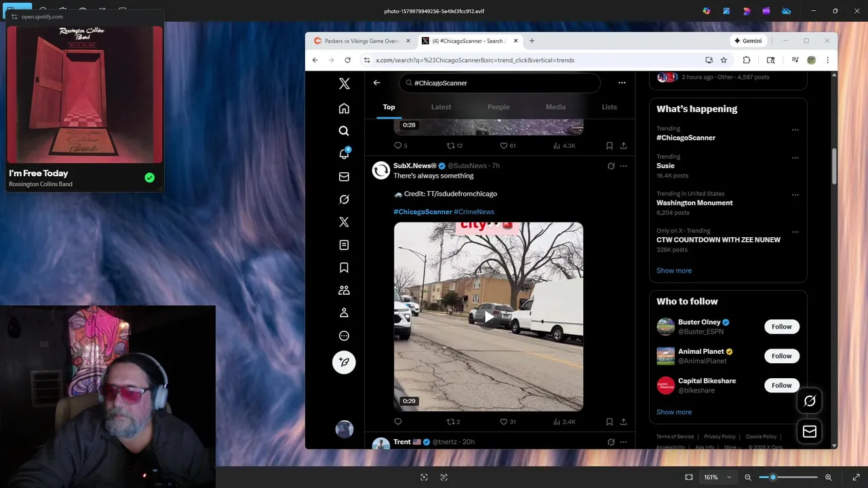868x488 pixels.
Task: Click browser address bar URL
Action: click(475, 60)
